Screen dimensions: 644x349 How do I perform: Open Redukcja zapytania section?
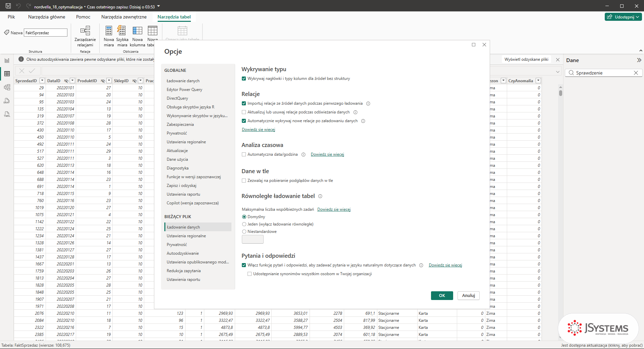coord(184,271)
